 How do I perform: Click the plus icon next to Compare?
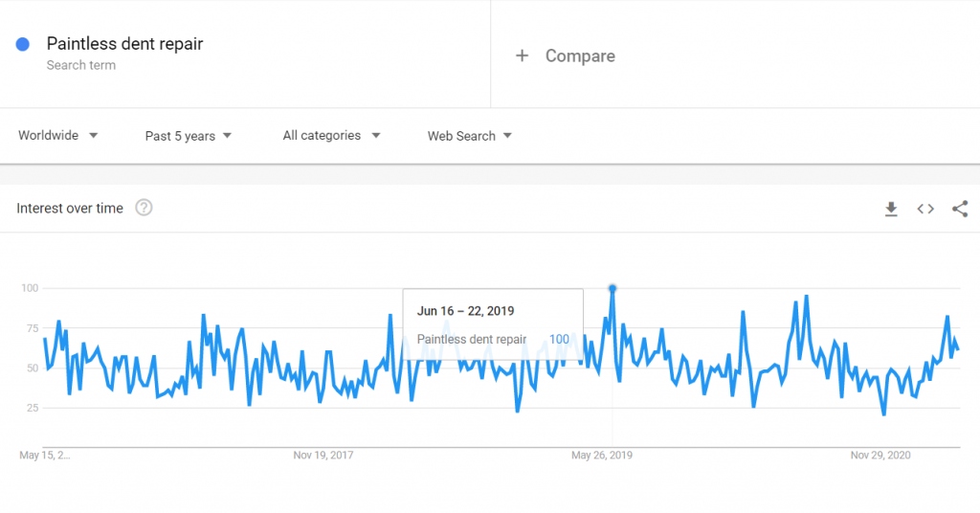pos(522,56)
